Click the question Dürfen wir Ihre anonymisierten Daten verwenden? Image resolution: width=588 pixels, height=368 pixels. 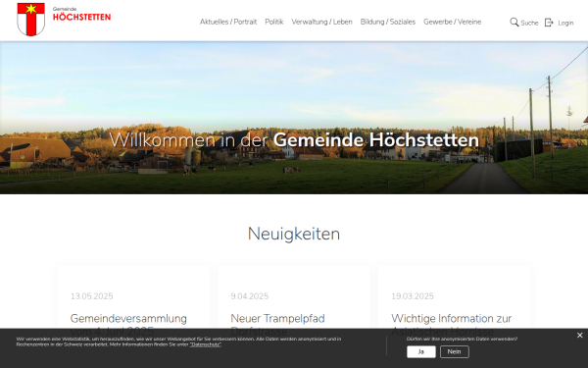(462, 339)
